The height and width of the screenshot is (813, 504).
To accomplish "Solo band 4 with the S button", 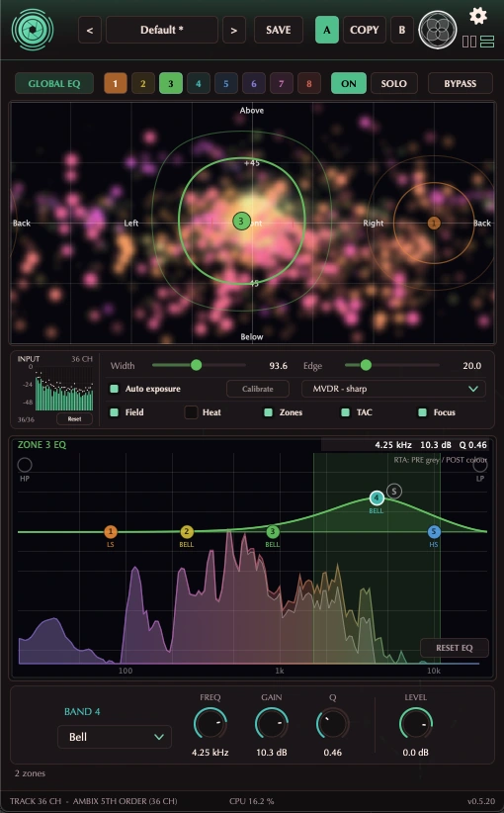I will click(394, 491).
